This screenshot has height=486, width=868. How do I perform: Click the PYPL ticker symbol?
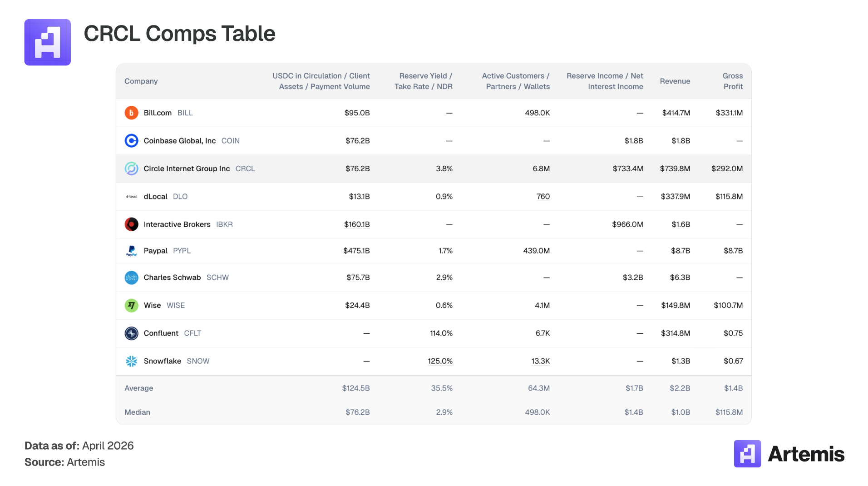[182, 251]
